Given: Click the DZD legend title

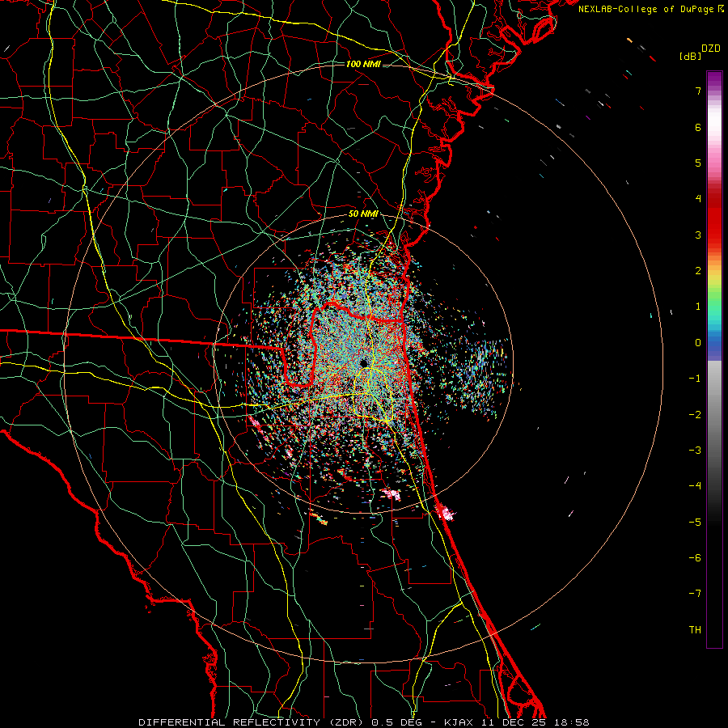Looking at the screenshot, I should pos(711,49).
